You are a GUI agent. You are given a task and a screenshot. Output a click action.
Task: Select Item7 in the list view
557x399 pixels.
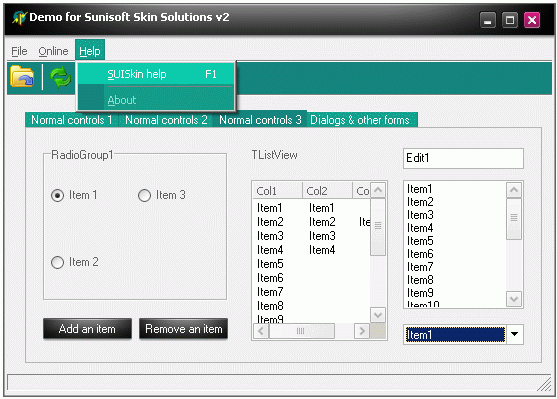pyautogui.click(x=270, y=292)
